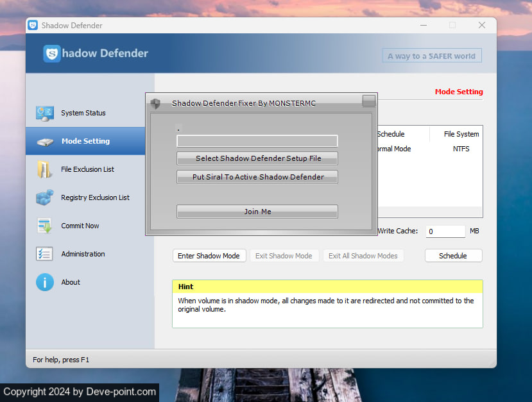Select the Mode Setting menu item

point(85,141)
